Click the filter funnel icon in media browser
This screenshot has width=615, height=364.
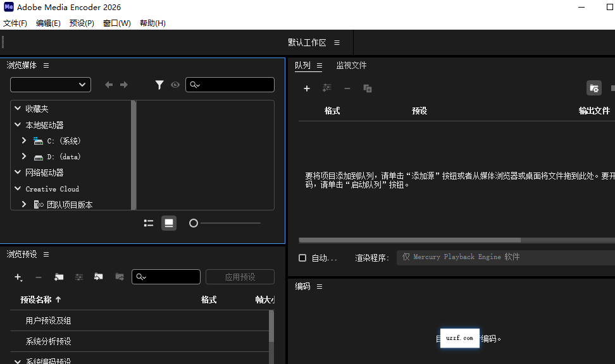159,85
